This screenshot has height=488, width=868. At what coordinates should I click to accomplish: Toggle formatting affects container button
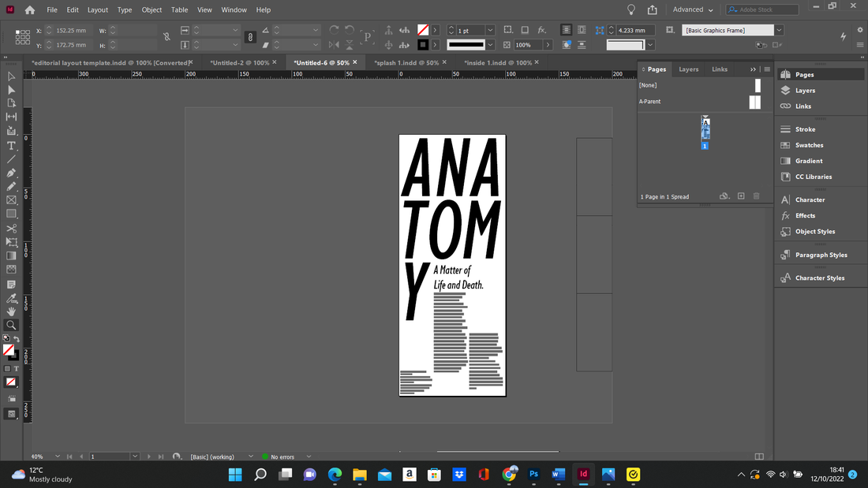7,368
